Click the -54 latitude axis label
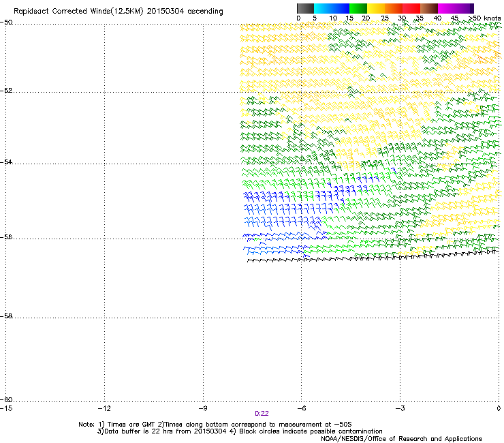The height and width of the screenshot is (443, 504). 6,162
